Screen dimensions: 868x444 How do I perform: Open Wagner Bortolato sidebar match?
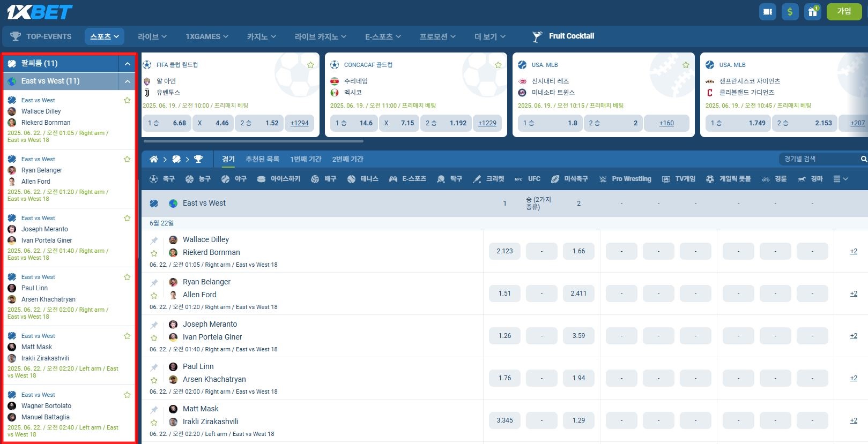70,414
